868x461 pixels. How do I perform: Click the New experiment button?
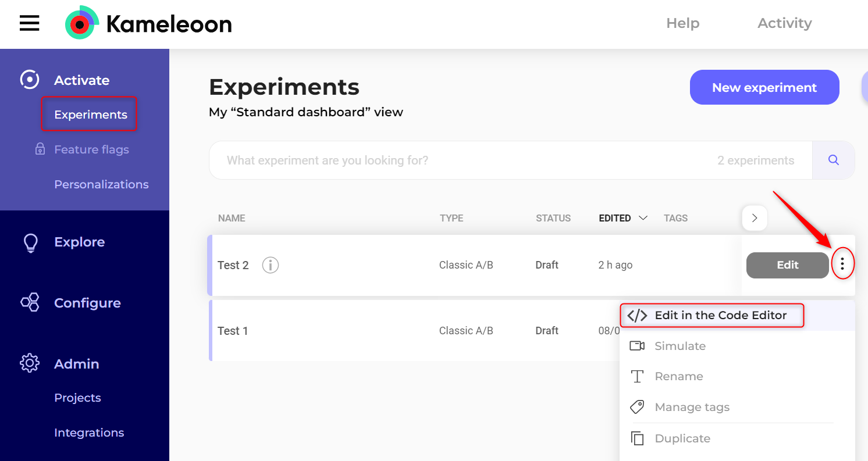pyautogui.click(x=764, y=87)
